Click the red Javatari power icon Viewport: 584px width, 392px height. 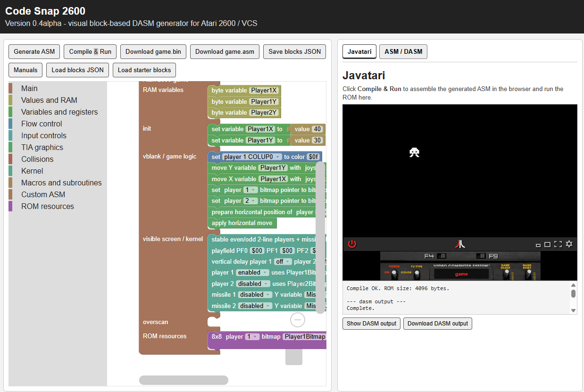[352, 244]
